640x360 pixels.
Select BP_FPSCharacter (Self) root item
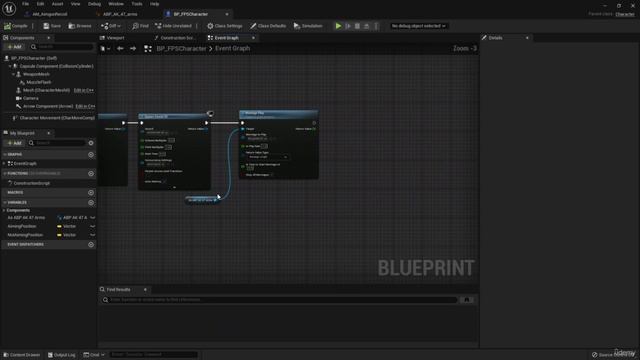[x=34, y=58]
